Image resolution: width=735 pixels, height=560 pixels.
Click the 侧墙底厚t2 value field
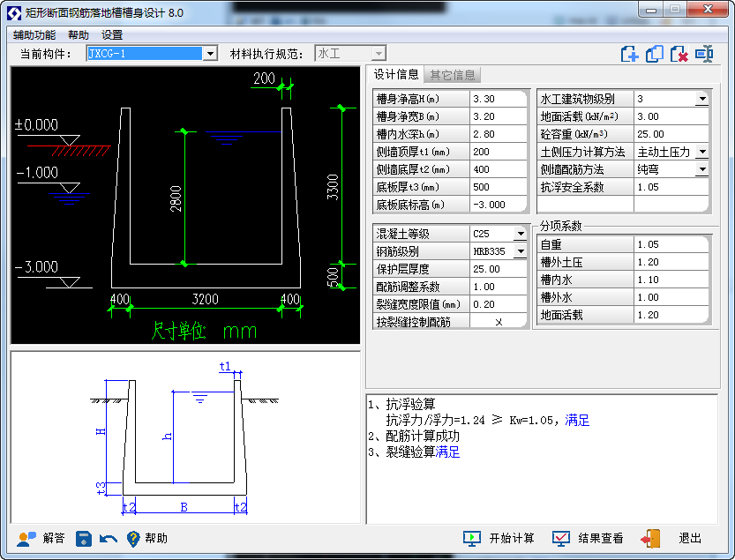pyautogui.click(x=499, y=169)
